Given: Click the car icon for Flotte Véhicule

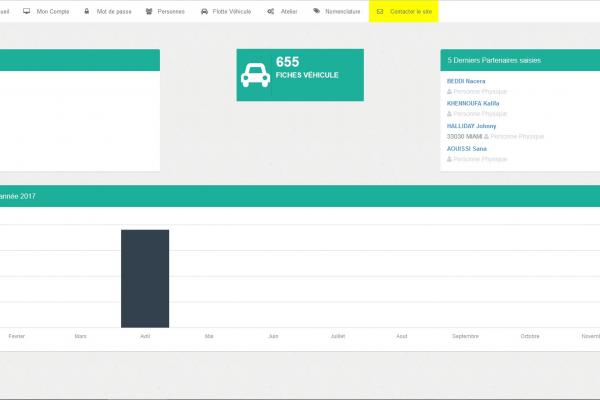Looking at the screenshot, I should (x=204, y=11).
